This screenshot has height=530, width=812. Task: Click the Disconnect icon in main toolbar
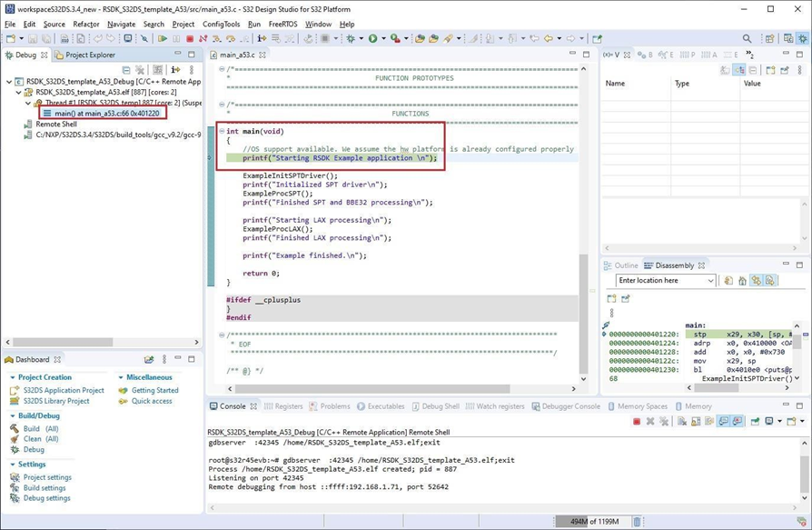(x=203, y=39)
